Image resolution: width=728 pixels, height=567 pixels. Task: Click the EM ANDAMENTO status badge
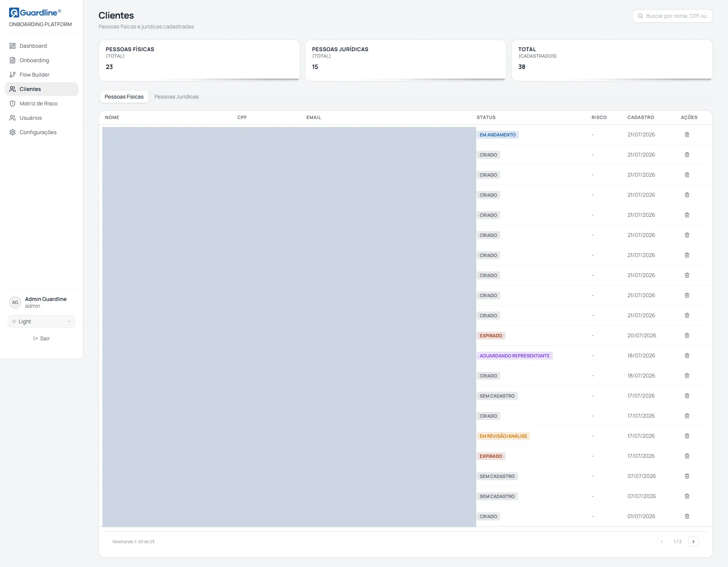[497, 135]
